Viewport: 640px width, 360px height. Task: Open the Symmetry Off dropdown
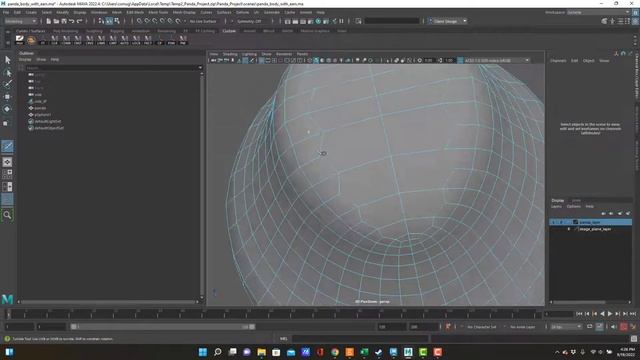tap(249, 21)
